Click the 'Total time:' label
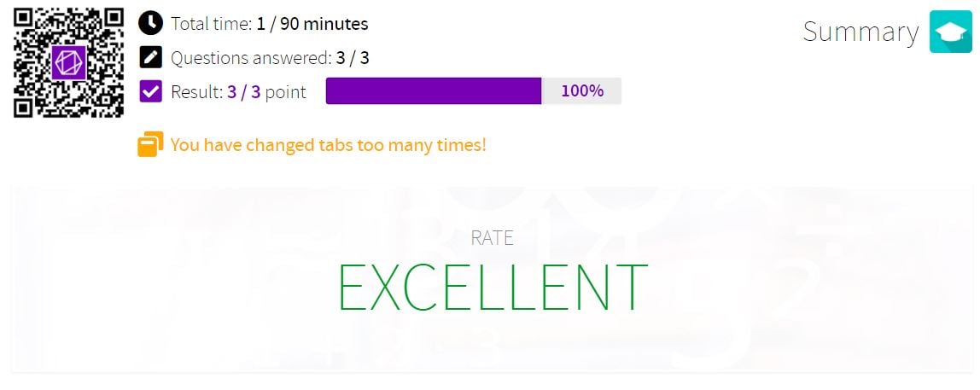980x390 pixels. [212, 25]
